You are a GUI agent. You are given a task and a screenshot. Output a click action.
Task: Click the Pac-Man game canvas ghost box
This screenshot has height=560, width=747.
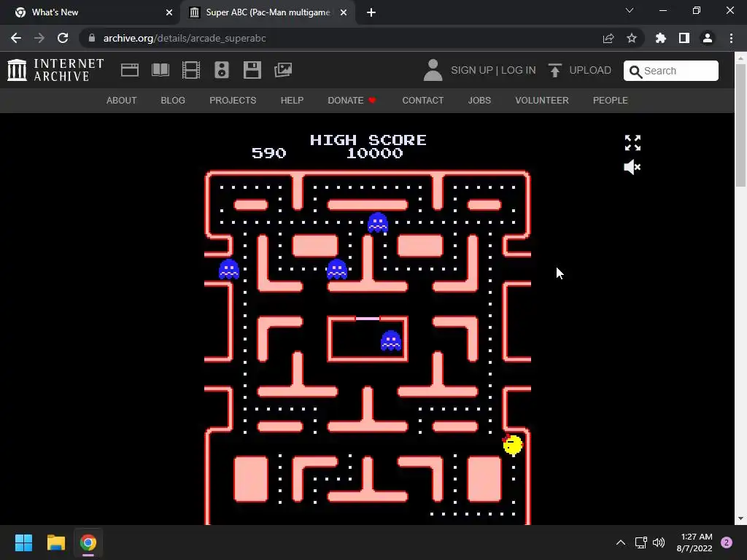368,338
